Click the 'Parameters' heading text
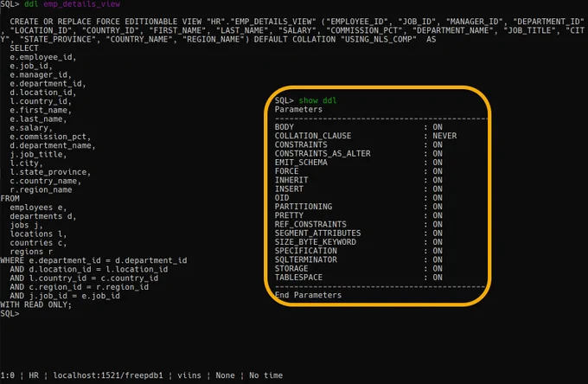588x384 pixels. [x=298, y=110]
